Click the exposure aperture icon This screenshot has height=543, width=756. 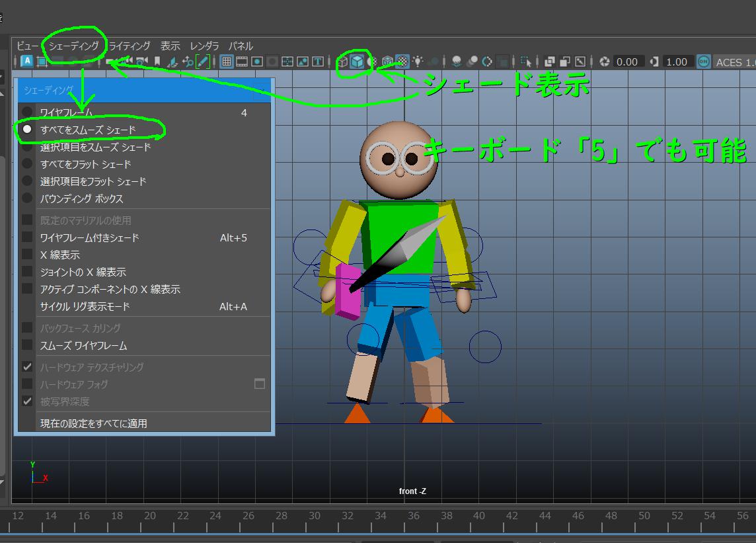click(605, 62)
